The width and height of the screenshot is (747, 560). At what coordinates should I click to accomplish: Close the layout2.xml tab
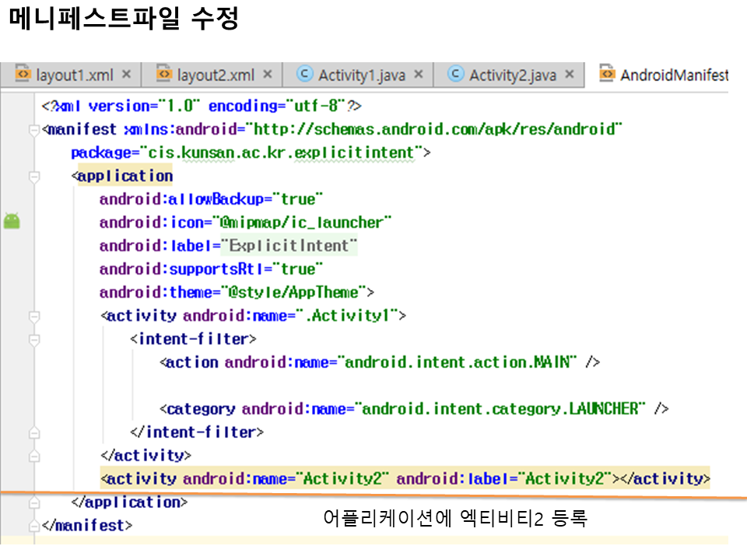(x=268, y=75)
